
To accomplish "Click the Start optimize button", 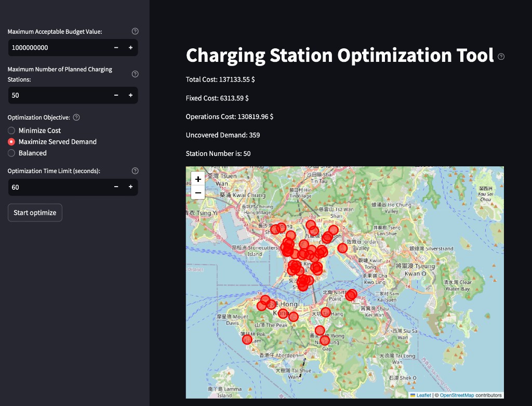I will coord(35,213).
